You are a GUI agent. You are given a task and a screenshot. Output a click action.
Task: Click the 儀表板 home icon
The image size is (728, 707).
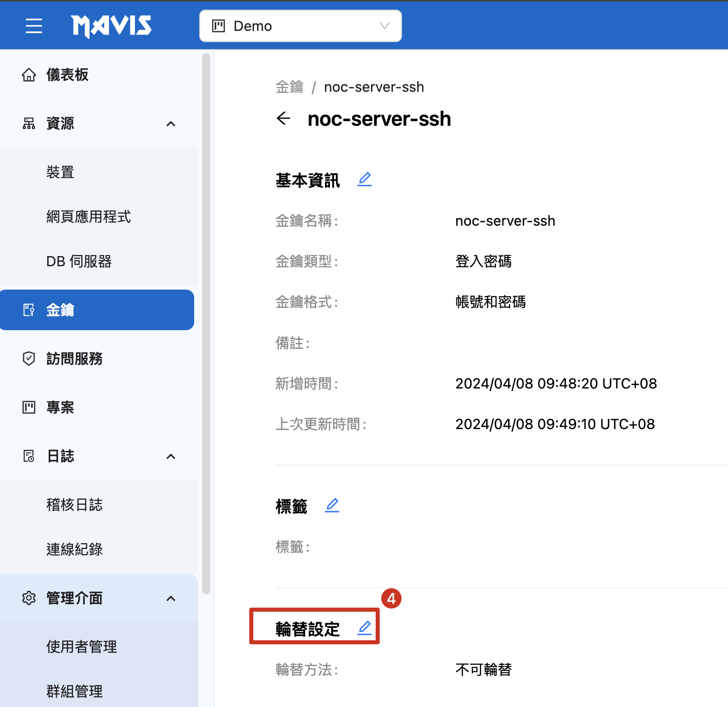coord(29,75)
